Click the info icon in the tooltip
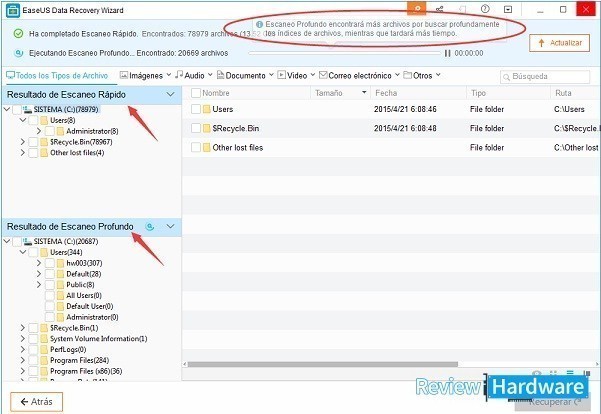The width and height of the screenshot is (601, 414). pos(259,24)
